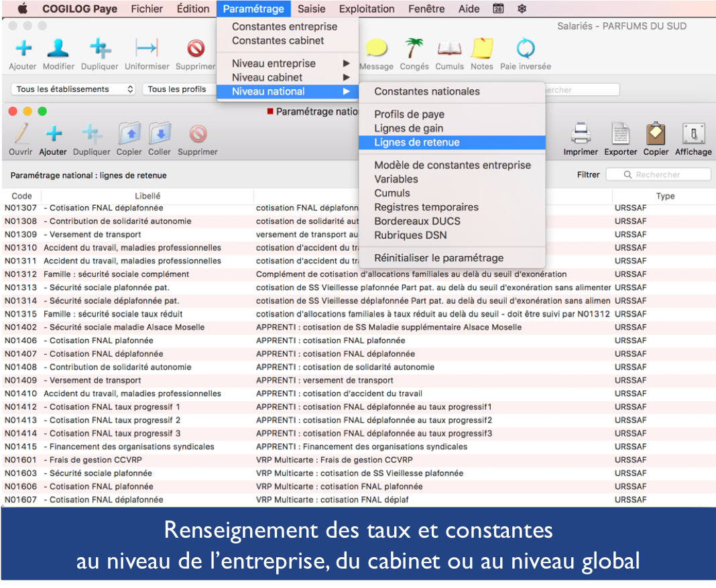Sort by the Libellé column header
This screenshot has width=716, height=588.
click(x=147, y=196)
